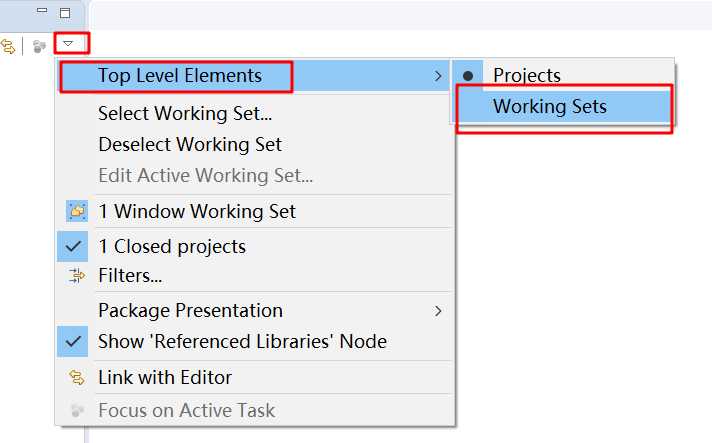The width and height of the screenshot is (712, 443).
Task: Expand the Top Level Elements submenu arrow
Action: pyautogui.click(x=438, y=76)
